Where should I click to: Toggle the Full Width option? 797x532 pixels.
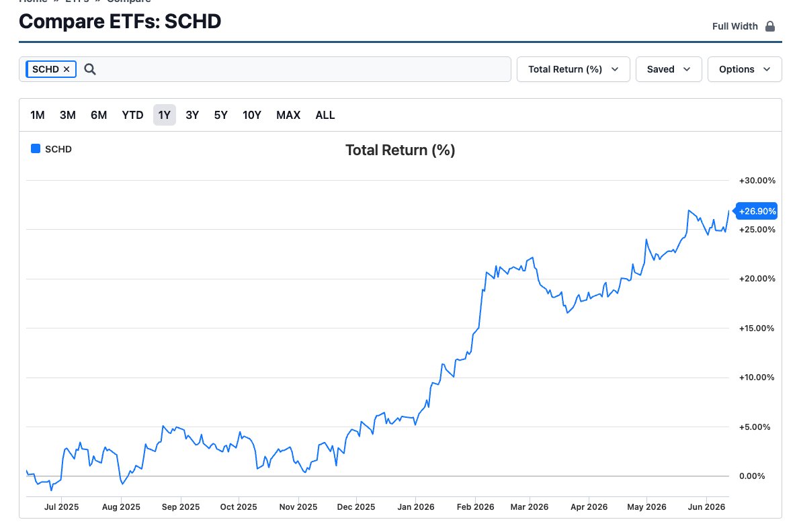click(743, 26)
